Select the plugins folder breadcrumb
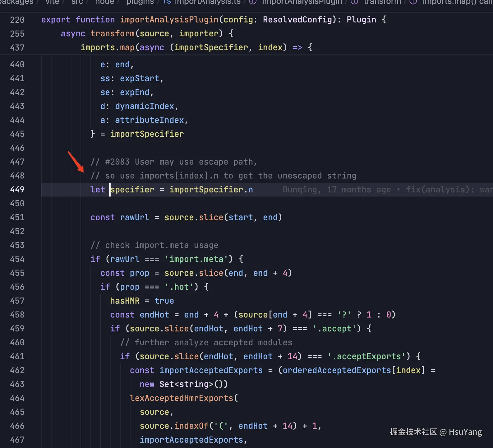This screenshot has height=448, width=493. point(140,2)
